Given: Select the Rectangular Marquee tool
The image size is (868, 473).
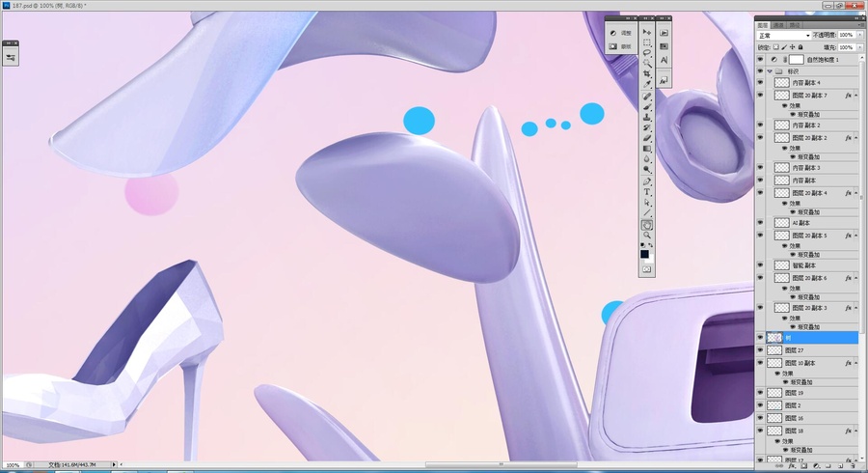Looking at the screenshot, I should coord(646,42).
